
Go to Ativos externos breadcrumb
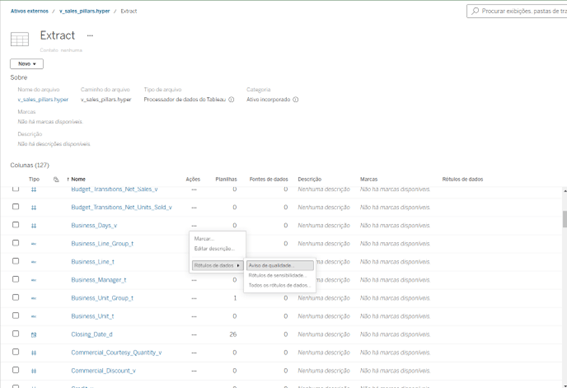29,11
